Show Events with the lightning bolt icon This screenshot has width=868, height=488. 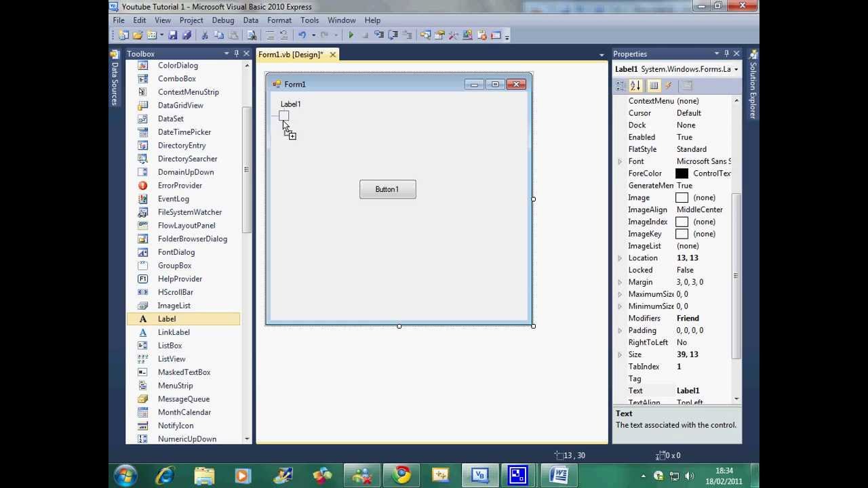[x=669, y=85]
